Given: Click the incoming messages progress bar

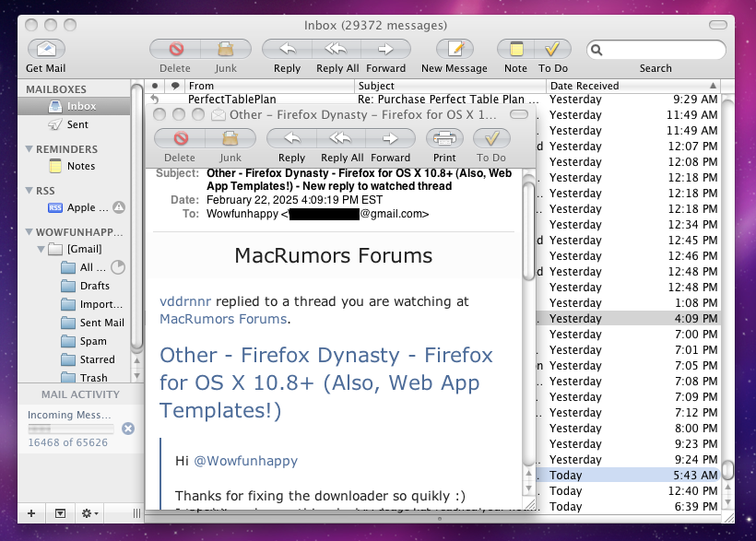Looking at the screenshot, I should 71,429.
